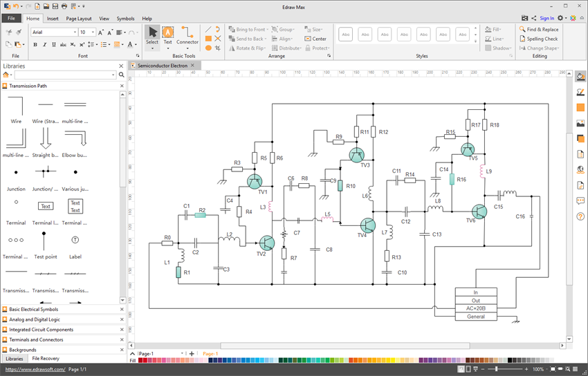Expand the Basic Electrical Symbols library
This screenshot has width=588, height=376.
(x=34, y=310)
